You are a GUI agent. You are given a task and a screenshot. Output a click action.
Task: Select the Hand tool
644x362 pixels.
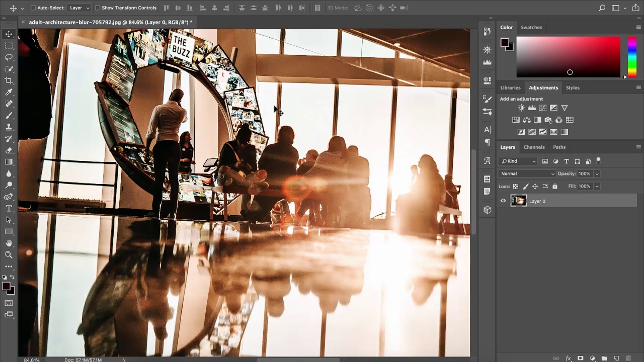click(9, 243)
